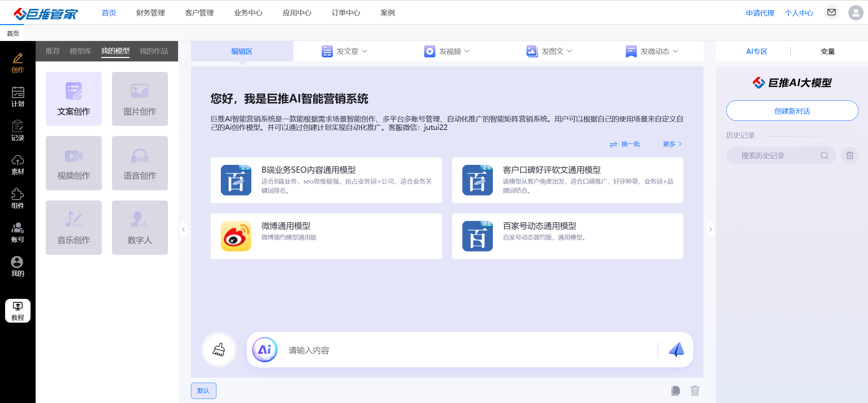
Task: Switch to the 变量 tab
Action: click(828, 51)
